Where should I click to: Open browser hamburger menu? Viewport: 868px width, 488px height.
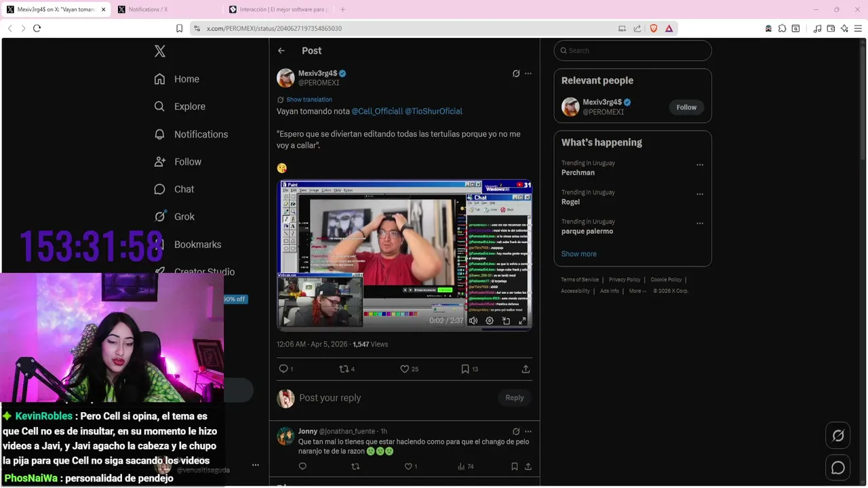pyautogui.click(x=858, y=28)
